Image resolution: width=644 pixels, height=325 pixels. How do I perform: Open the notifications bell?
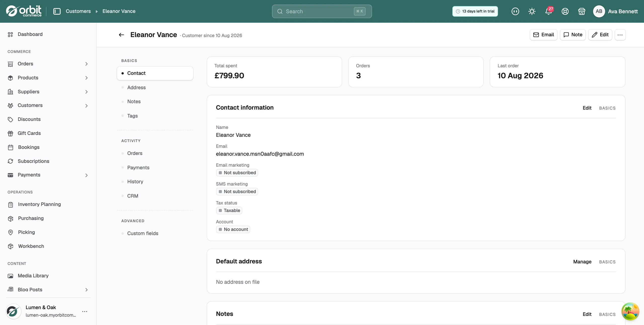(549, 11)
